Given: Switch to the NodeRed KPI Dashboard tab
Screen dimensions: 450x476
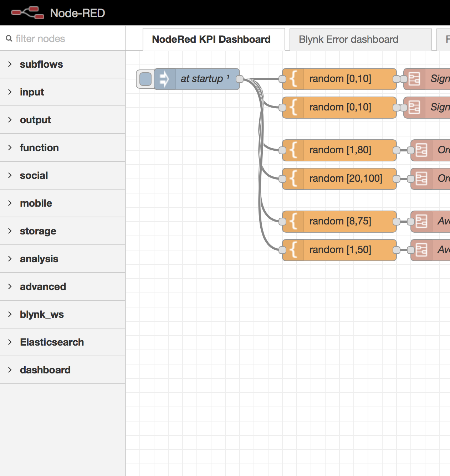Looking at the screenshot, I should click(214, 39).
